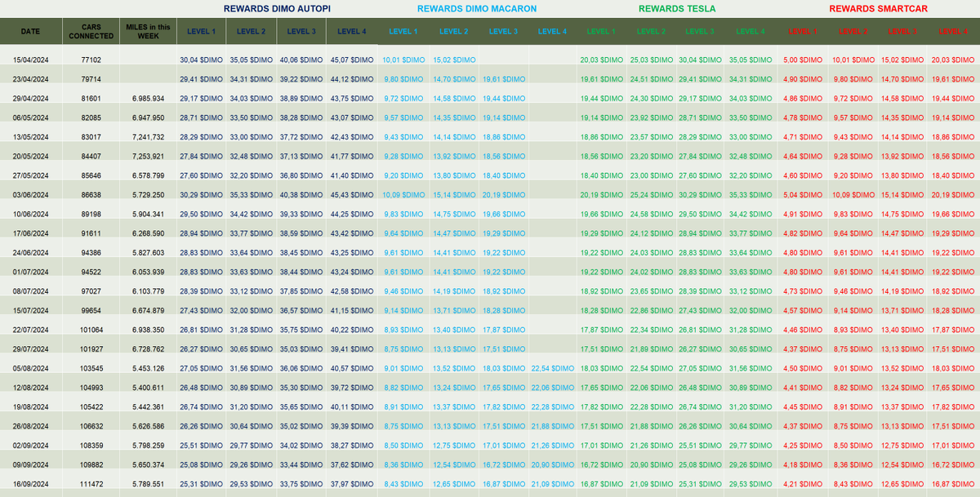Click the cell 38,59 $DIMO
The height and width of the screenshot is (497, 980).
pos(301,233)
